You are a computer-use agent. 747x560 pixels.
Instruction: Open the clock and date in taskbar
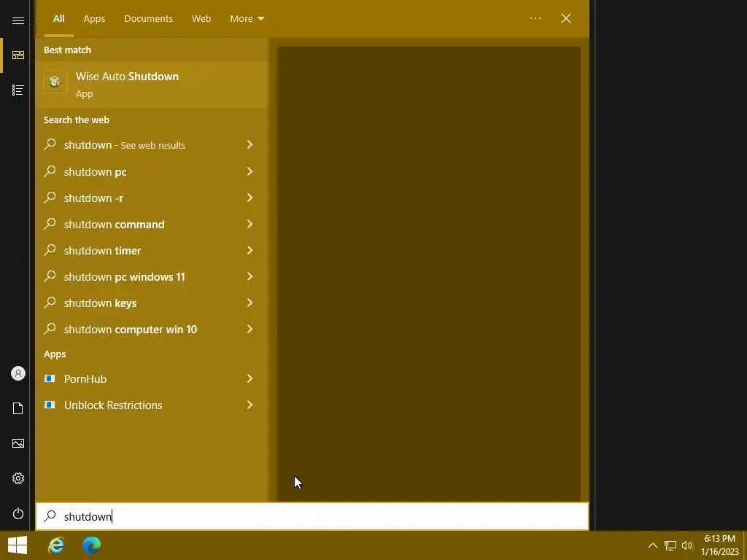(x=719, y=545)
